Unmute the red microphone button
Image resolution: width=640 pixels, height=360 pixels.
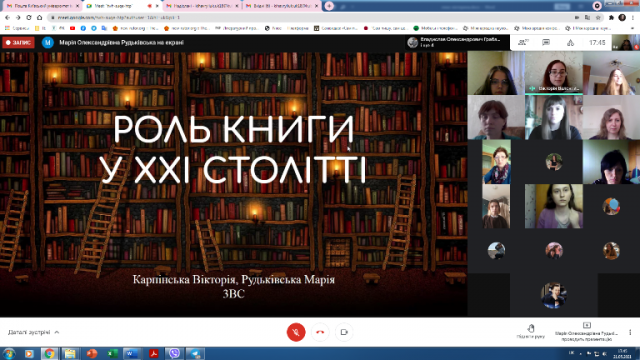coord(296,332)
